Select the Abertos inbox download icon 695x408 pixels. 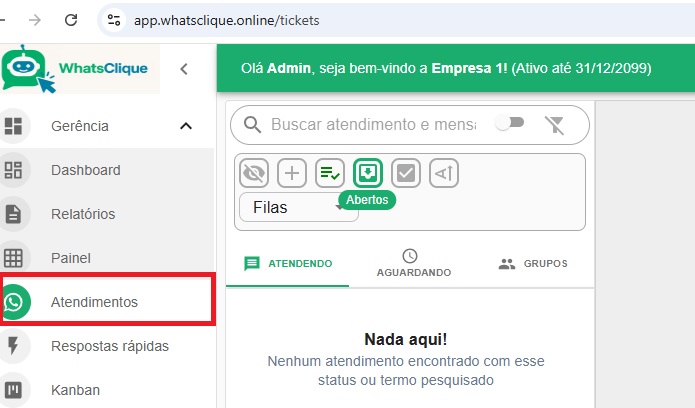368,173
